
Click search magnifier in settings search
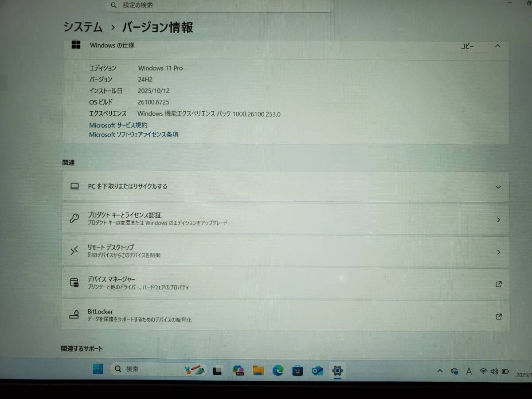[x=114, y=5]
